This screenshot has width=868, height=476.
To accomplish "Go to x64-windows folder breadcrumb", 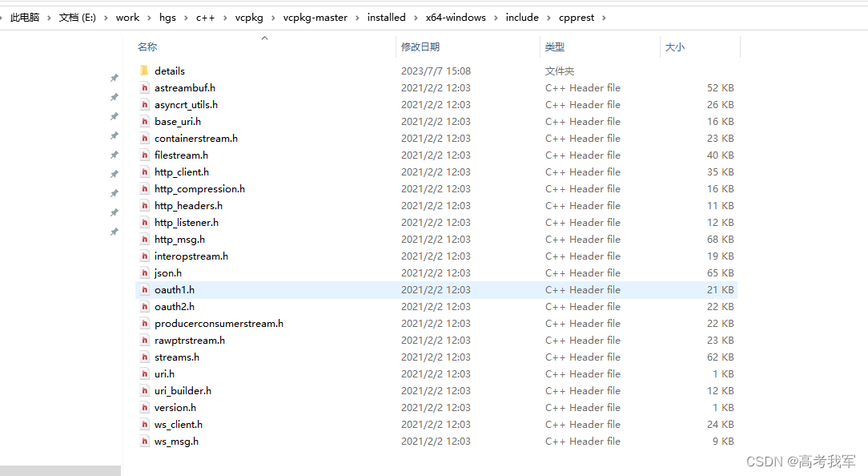I will [x=456, y=18].
